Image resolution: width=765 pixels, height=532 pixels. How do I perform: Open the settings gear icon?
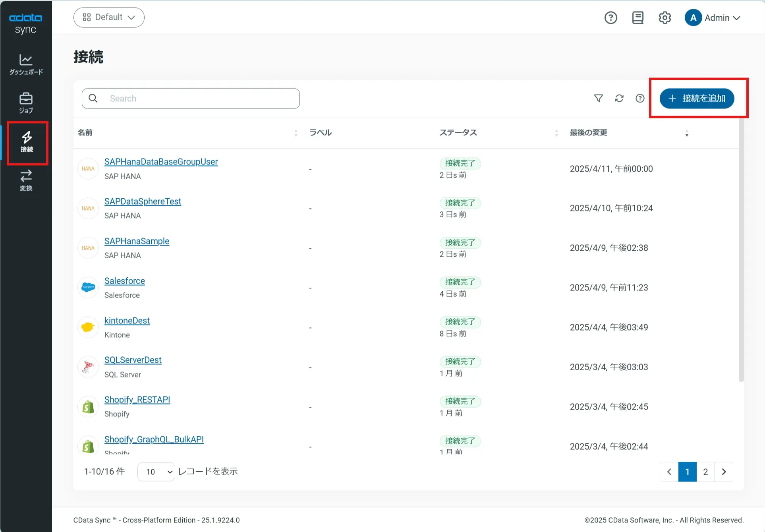665,17
